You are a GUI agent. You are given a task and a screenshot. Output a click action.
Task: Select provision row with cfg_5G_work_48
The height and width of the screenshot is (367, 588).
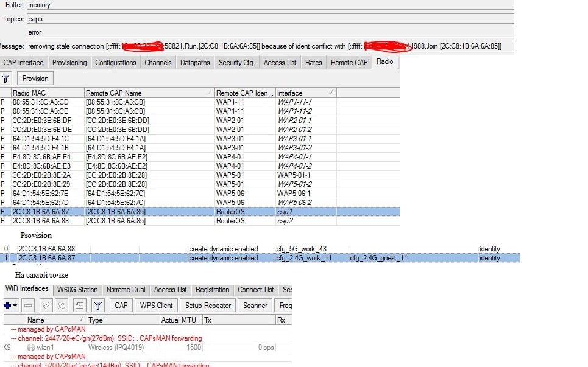pos(260,249)
